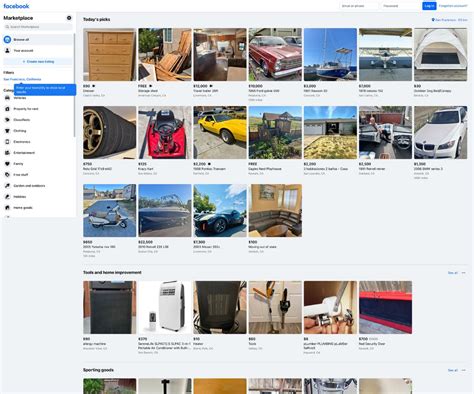474x394 pixels.
Task: Open the sectional sofa moving sale photo
Action: tap(275, 210)
